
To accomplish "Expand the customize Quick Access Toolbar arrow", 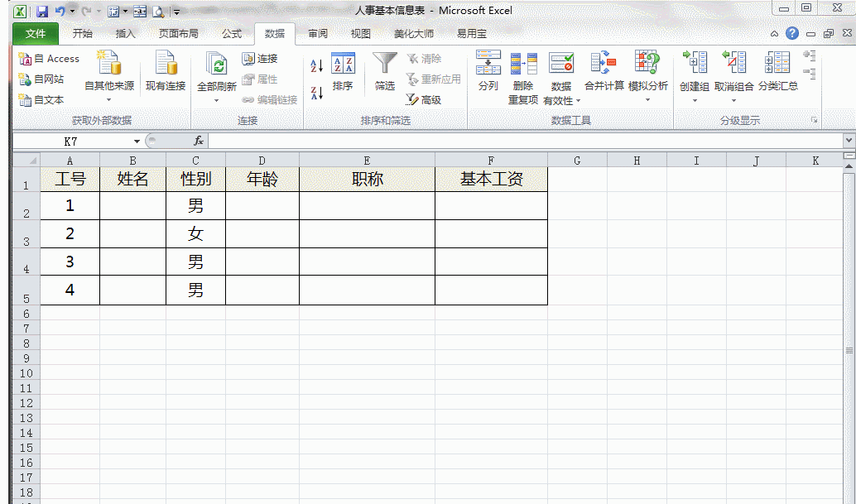I will 176,12.
